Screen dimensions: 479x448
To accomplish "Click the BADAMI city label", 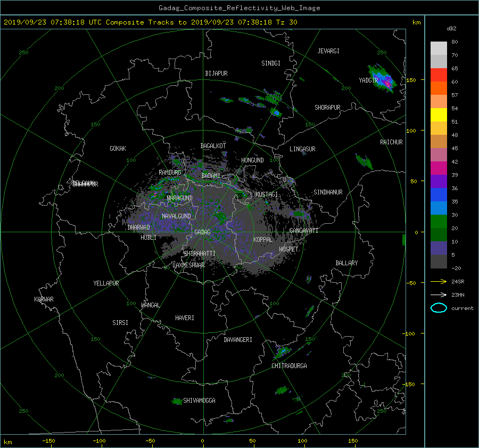I will point(211,176).
